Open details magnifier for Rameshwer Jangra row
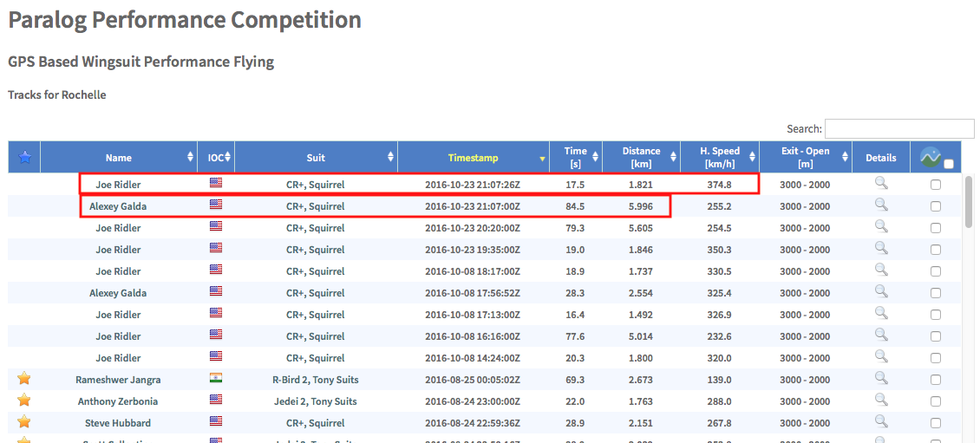The width and height of the screenshot is (980, 443). pyautogui.click(x=880, y=378)
